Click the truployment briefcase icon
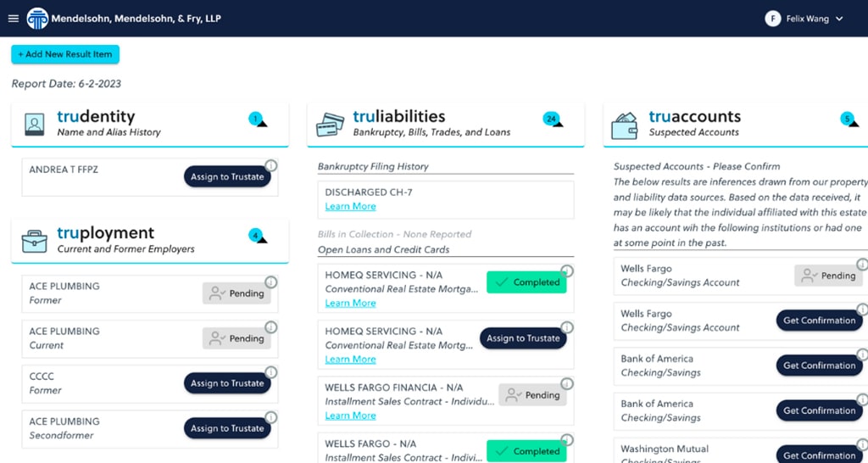Image resolution: width=868 pixels, height=463 pixels. (x=34, y=241)
